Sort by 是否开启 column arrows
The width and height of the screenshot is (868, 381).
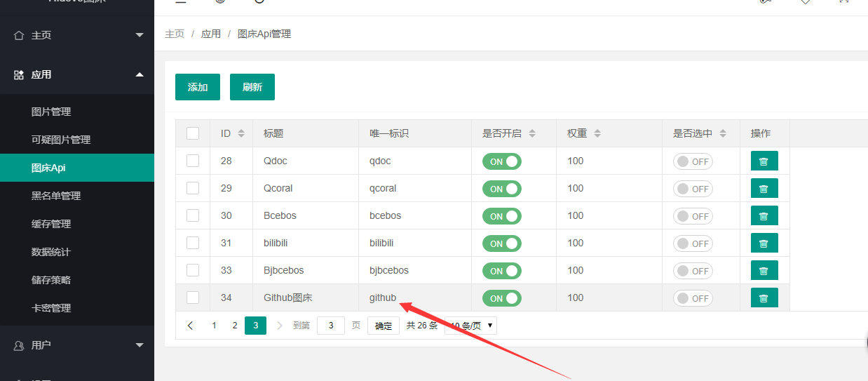[532, 133]
